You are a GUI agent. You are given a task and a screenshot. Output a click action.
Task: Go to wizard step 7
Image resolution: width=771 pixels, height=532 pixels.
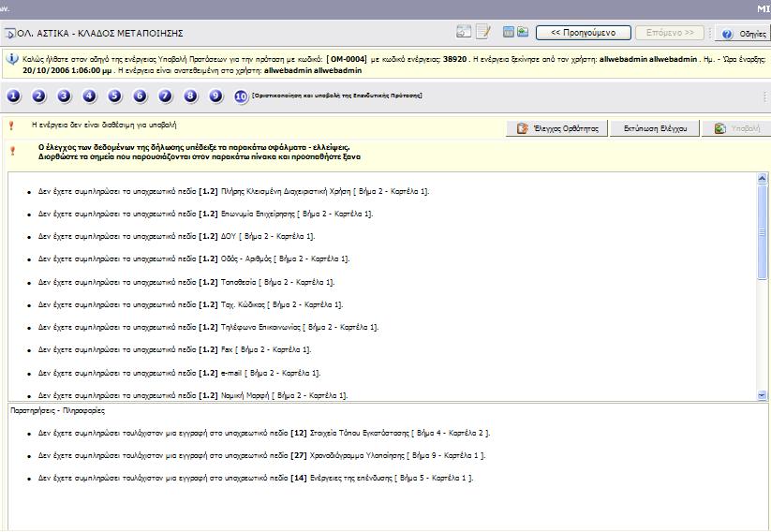click(x=165, y=96)
